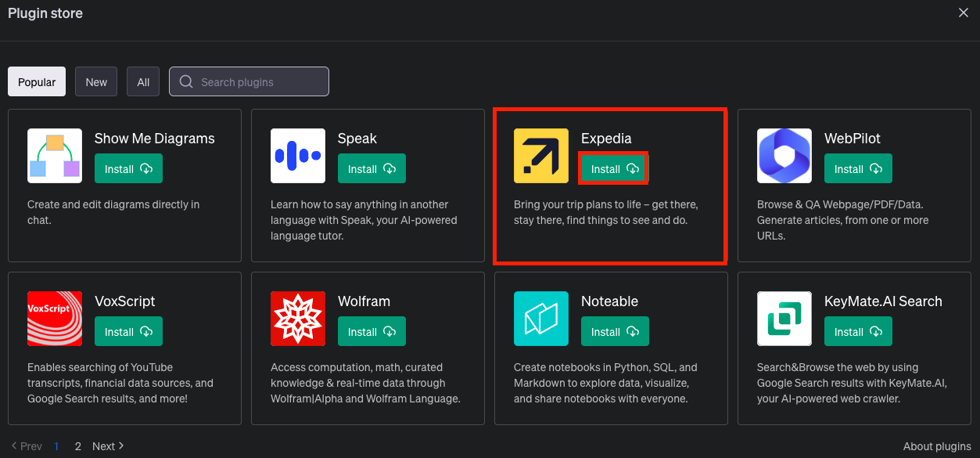The image size is (980, 458).
Task: Switch to the All plugins tab
Action: pyautogui.click(x=143, y=81)
